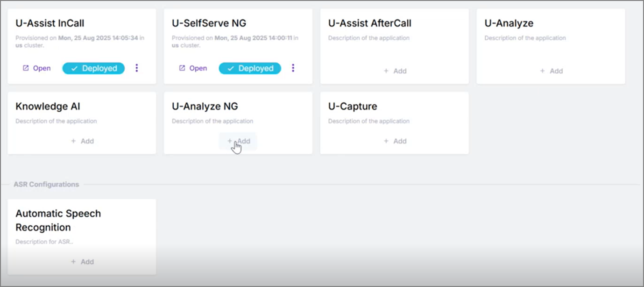The height and width of the screenshot is (287, 644).
Task: Click the plus icon on the Knowledge AI card
Action: coord(73,141)
